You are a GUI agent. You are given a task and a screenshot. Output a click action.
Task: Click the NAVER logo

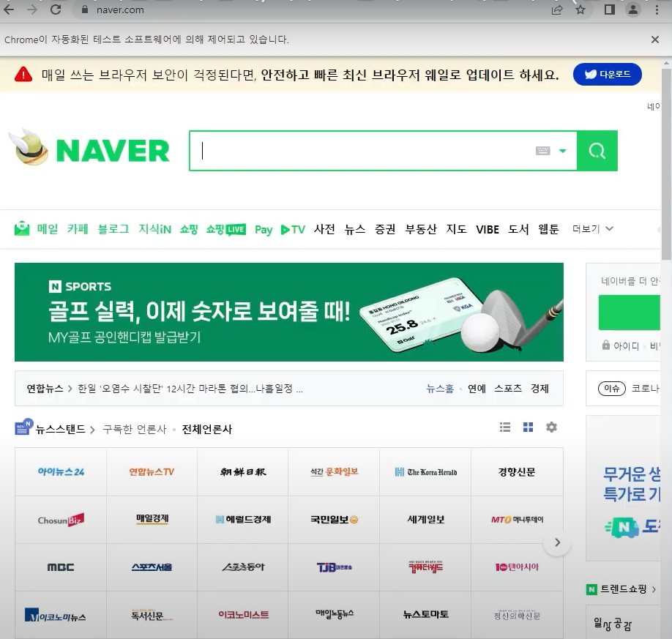point(113,151)
